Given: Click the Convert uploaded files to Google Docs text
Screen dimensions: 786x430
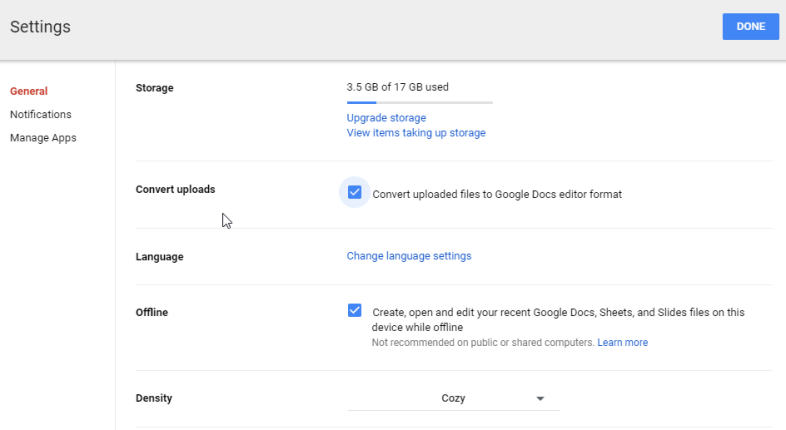Looking at the screenshot, I should (497, 194).
